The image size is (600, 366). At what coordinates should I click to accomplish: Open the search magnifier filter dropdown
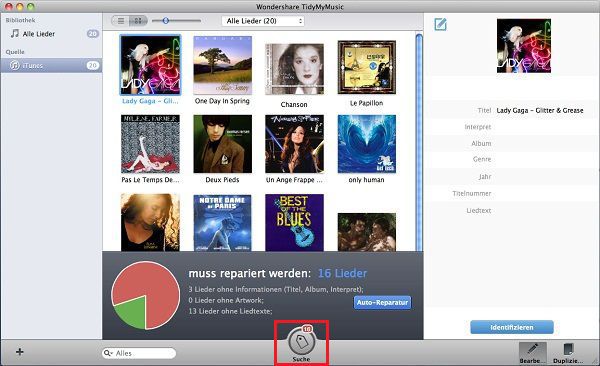108,353
